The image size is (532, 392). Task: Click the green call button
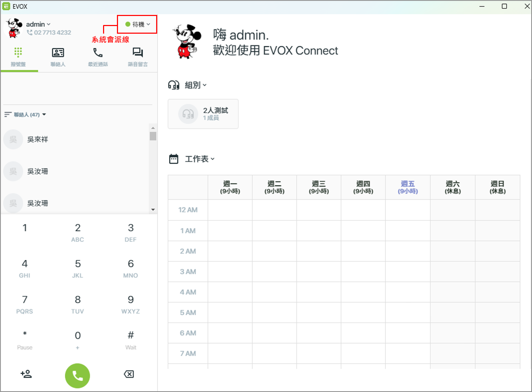point(77,376)
